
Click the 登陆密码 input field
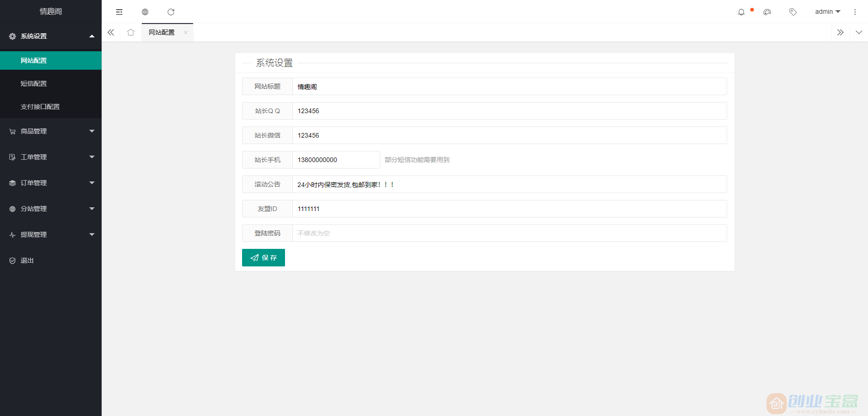(x=508, y=233)
